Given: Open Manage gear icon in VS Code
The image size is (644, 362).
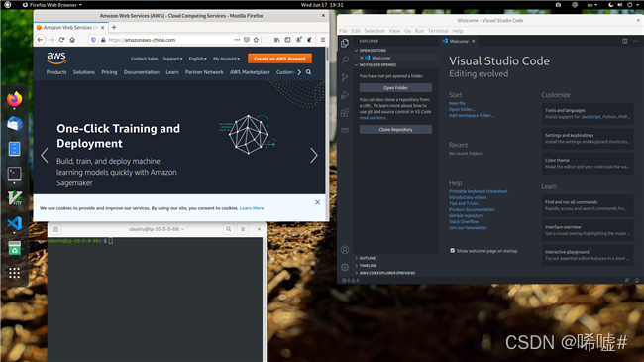Looking at the screenshot, I should pyautogui.click(x=345, y=267).
